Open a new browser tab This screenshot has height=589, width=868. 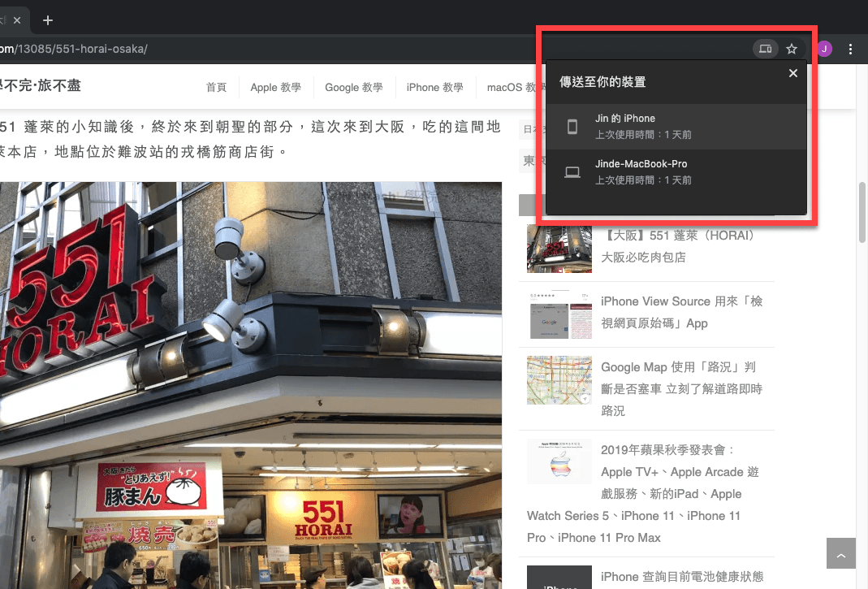[x=48, y=20]
